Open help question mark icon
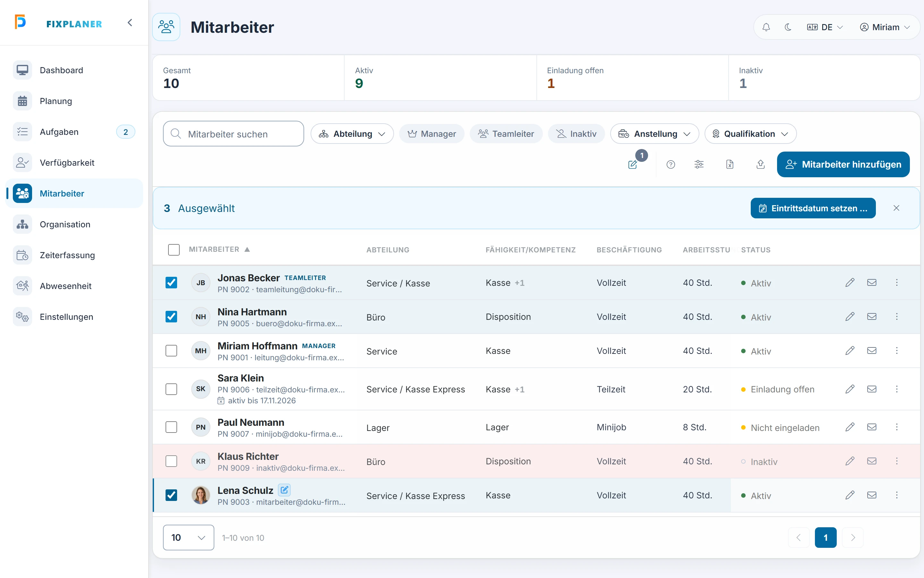 [x=671, y=164]
